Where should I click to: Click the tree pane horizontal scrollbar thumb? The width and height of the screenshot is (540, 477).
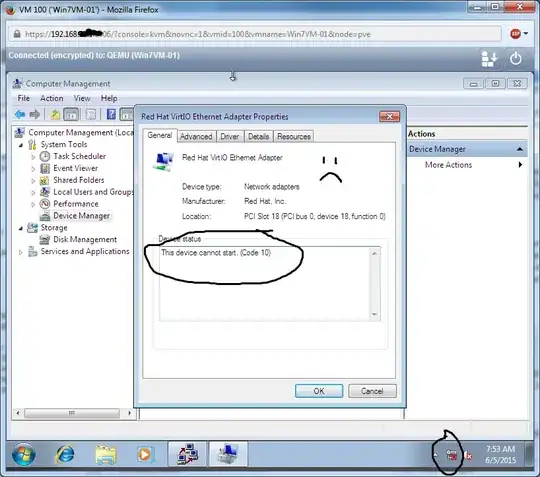72,413
